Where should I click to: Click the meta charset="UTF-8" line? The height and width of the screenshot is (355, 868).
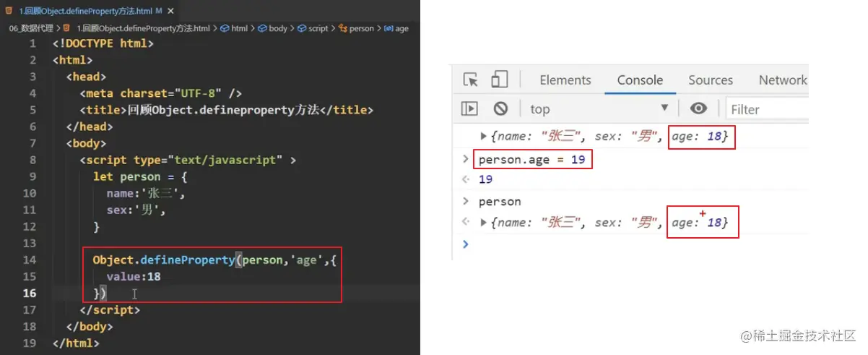pyautogui.click(x=160, y=93)
